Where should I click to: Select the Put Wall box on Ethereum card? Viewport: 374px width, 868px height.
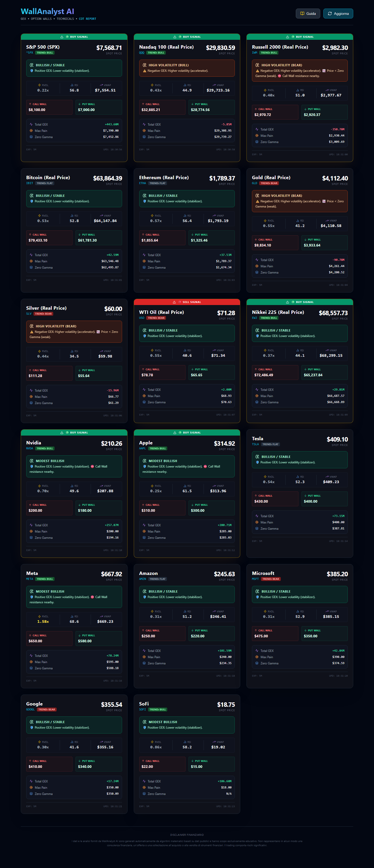point(211,238)
